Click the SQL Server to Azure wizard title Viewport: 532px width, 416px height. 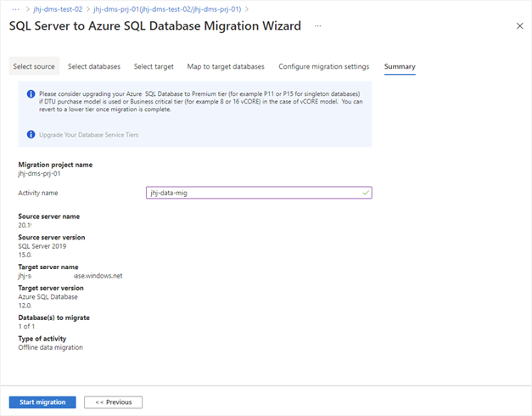point(155,25)
